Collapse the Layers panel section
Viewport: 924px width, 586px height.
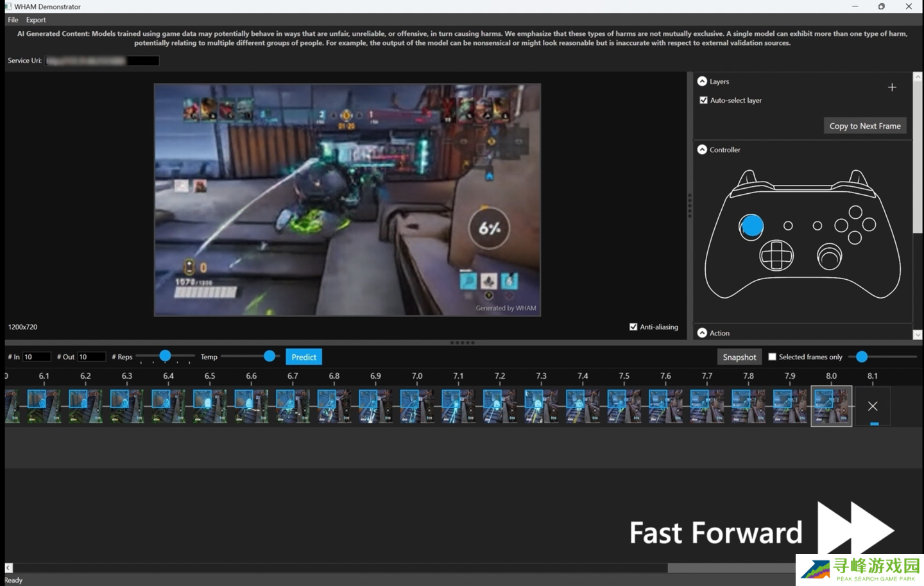(x=702, y=82)
